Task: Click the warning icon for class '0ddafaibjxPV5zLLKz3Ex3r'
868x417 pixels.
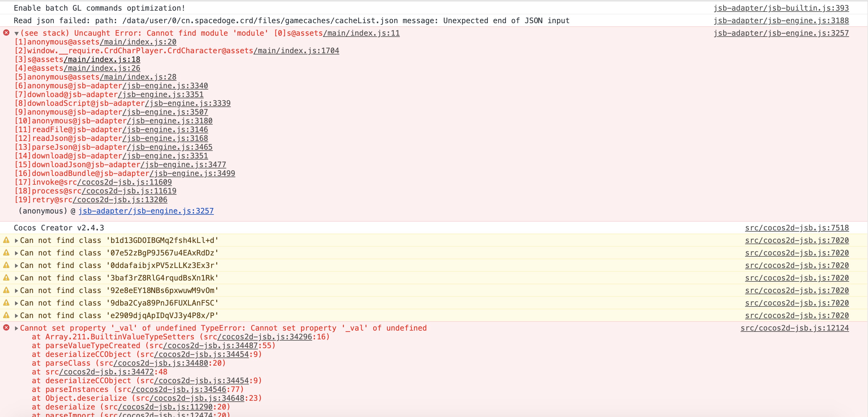Action: pyautogui.click(x=6, y=265)
